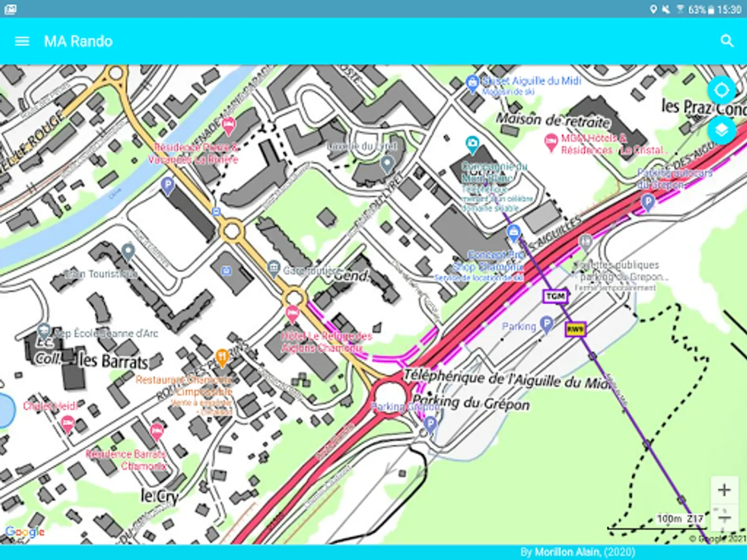Select the RW9 yellow waypoint marker
The height and width of the screenshot is (560, 747).
click(575, 329)
